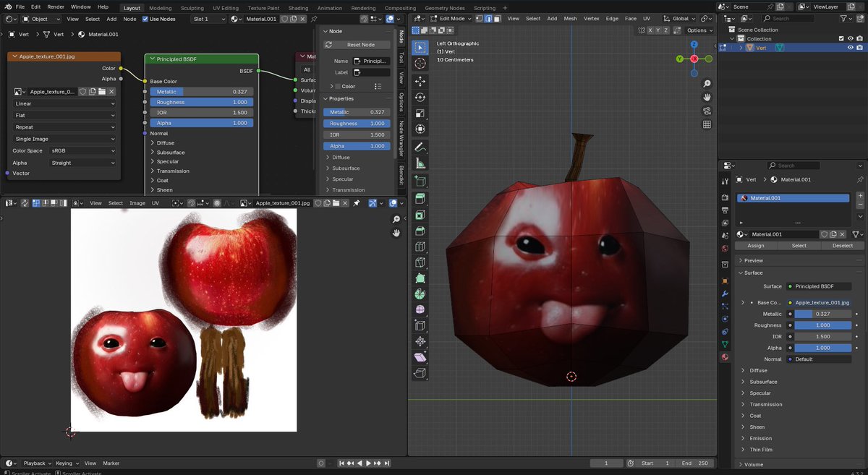
Task: Toggle the node Color checkbox in sidebar
Action: (337, 86)
